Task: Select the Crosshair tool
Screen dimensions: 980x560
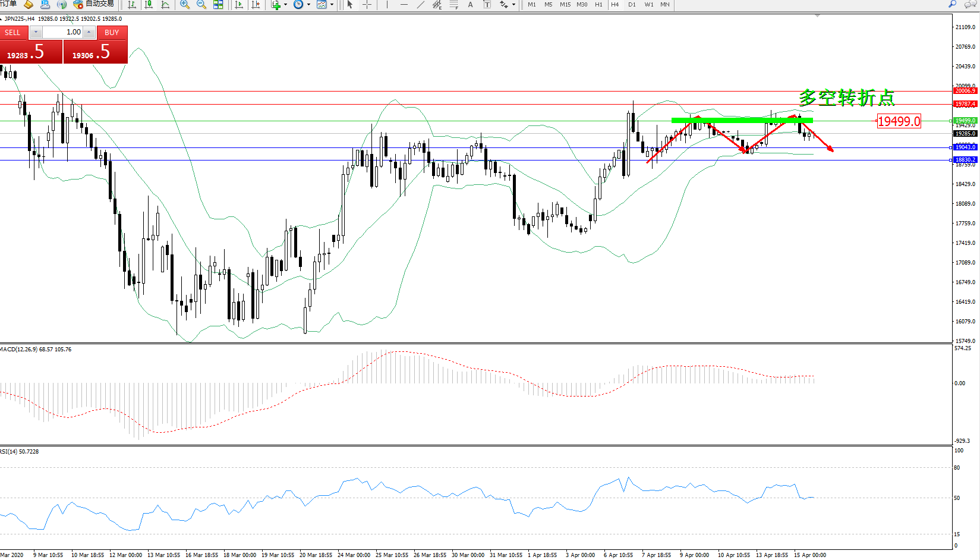Action: click(367, 5)
